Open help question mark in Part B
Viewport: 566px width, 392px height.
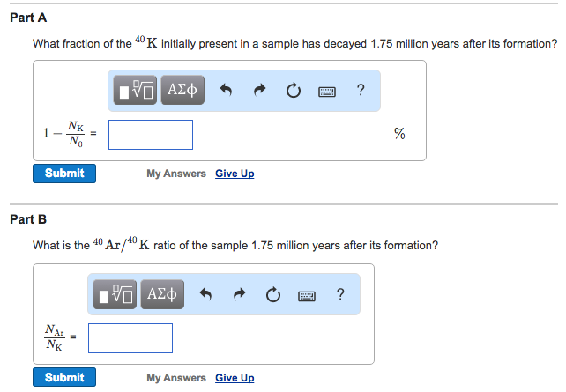click(x=340, y=294)
